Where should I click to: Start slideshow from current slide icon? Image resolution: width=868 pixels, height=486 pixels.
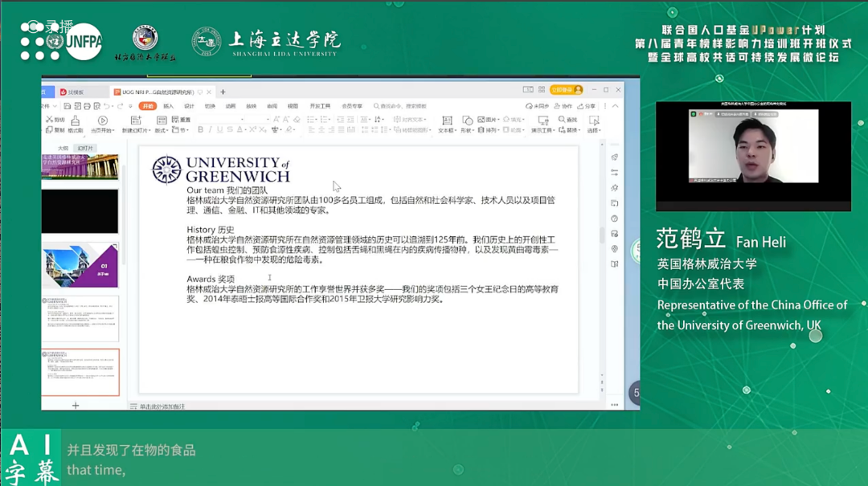[102, 120]
